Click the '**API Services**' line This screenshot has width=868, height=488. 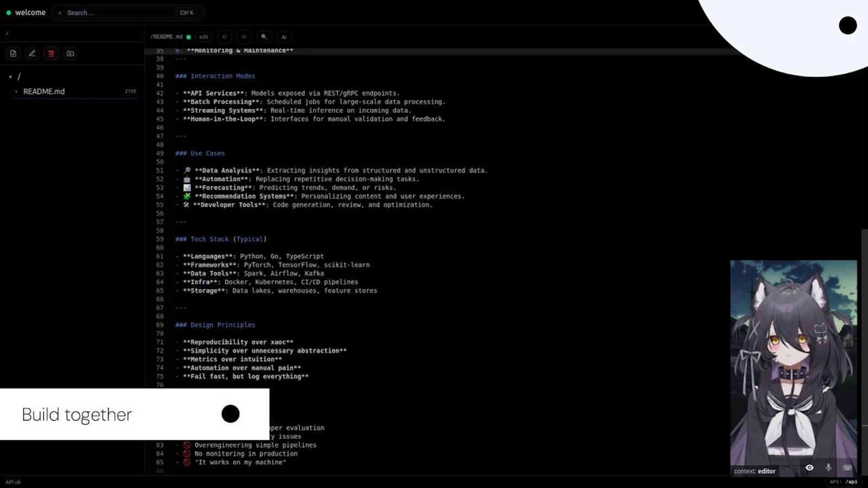(x=288, y=93)
